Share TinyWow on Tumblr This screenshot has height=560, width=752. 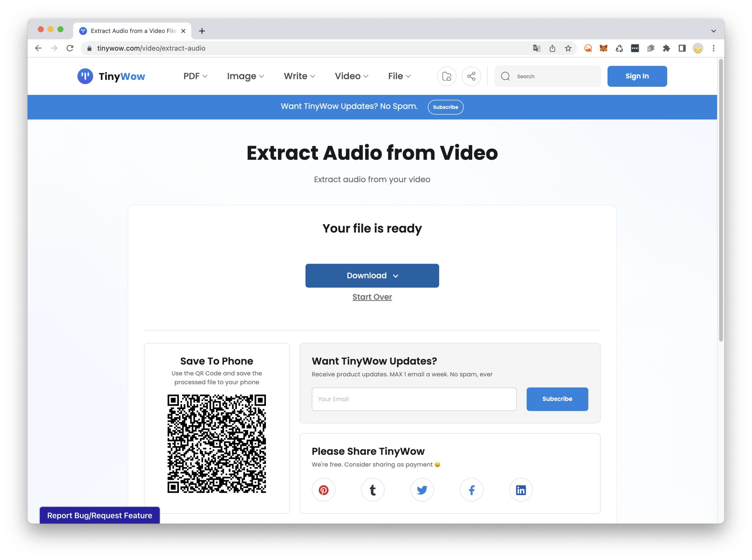(372, 490)
